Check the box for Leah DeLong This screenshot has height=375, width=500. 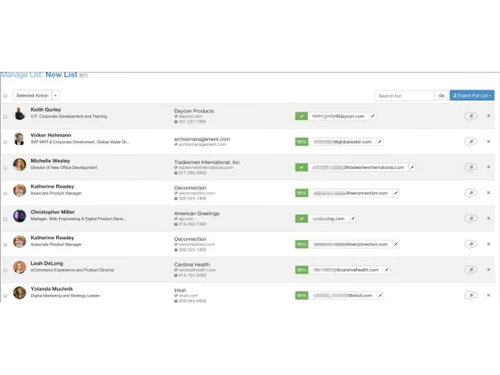(5, 270)
